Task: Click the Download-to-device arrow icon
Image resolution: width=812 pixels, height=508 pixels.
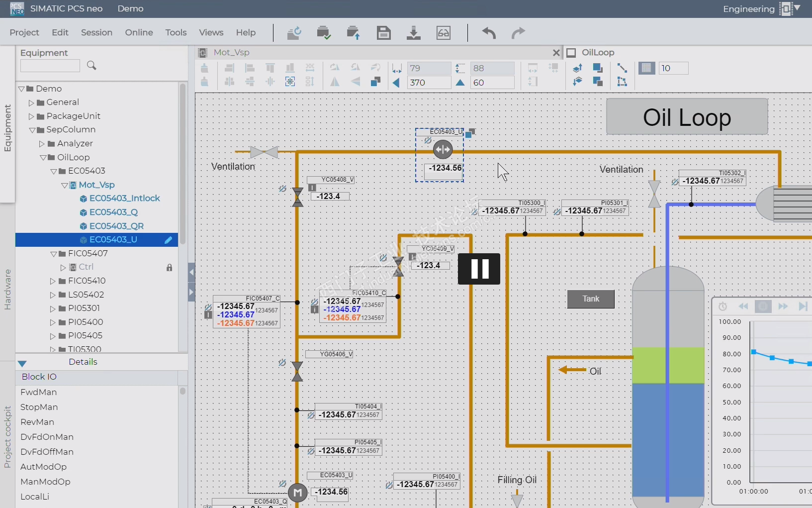Action: click(x=413, y=33)
